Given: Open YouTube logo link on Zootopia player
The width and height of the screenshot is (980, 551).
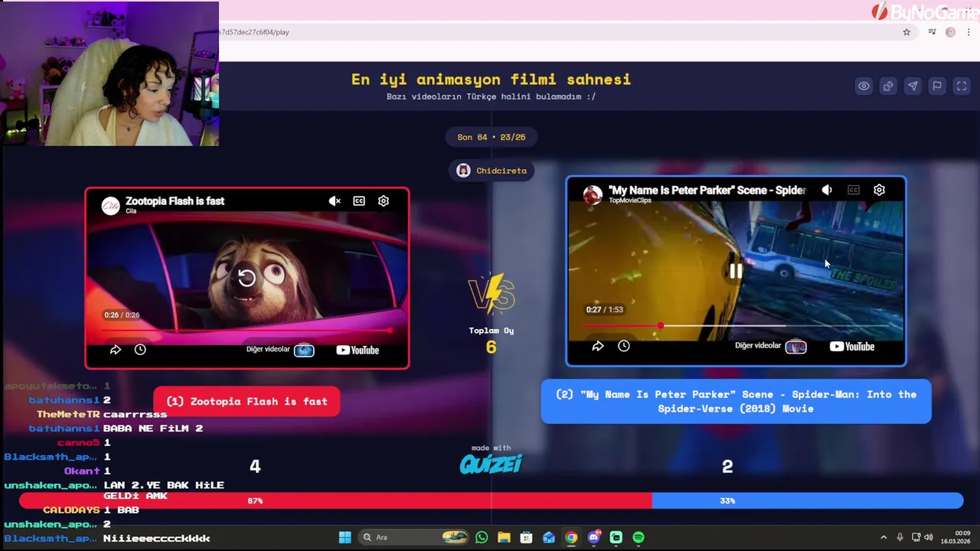Looking at the screenshot, I should pyautogui.click(x=358, y=350).
